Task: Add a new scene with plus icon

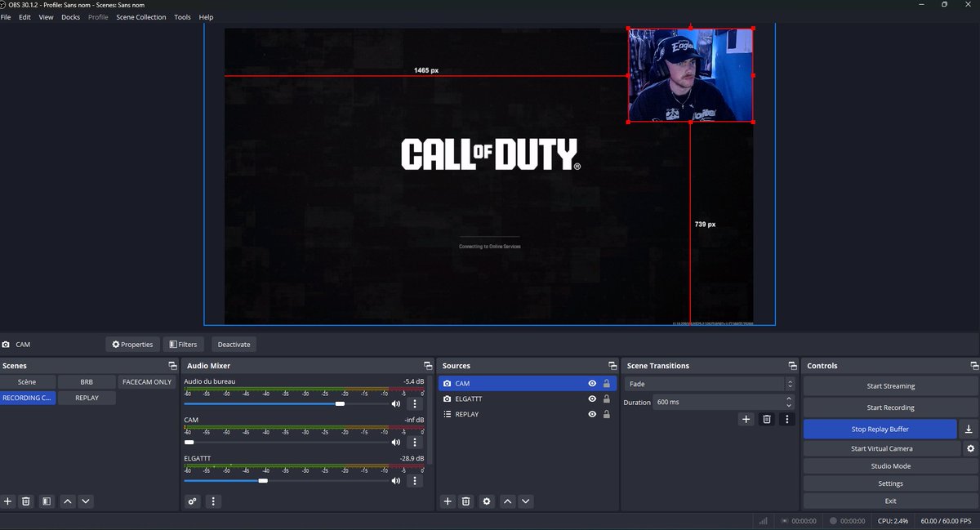Action: point(8,501)
